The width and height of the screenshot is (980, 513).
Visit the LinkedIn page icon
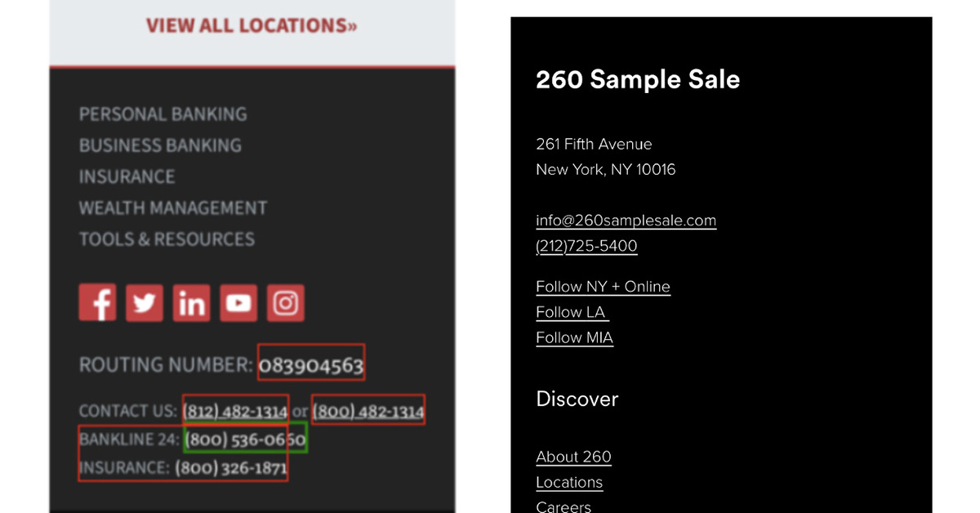point(191,303)
